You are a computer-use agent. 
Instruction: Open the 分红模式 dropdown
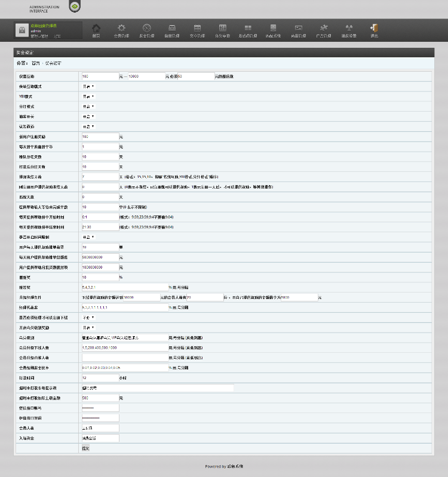pyautogui.click(x=88, y=106)
